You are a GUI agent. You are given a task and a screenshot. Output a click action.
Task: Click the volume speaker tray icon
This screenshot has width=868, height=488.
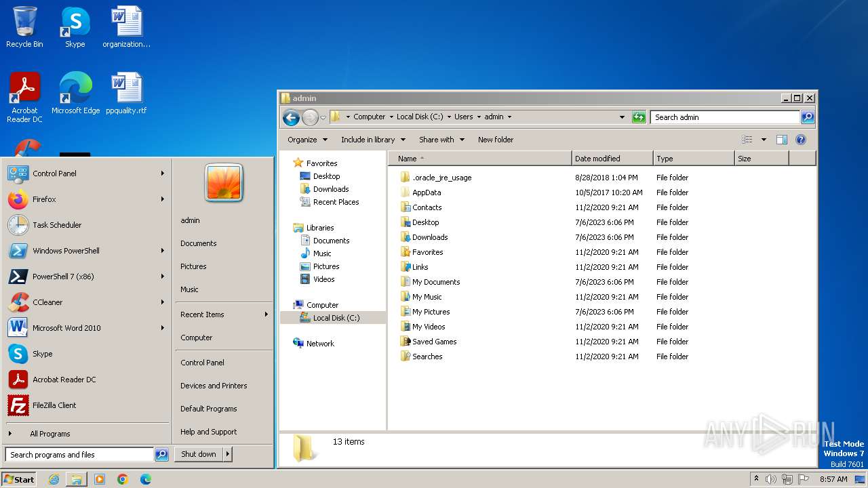771,479
